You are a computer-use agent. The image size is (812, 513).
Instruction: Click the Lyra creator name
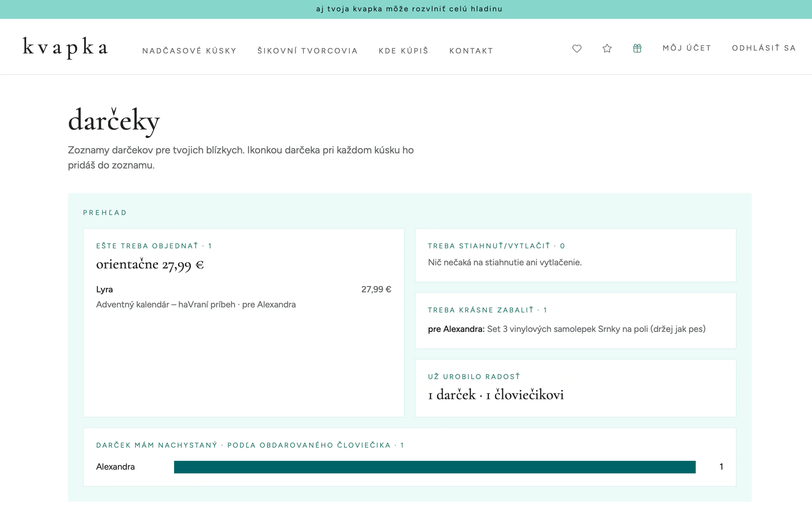point(105,289)
